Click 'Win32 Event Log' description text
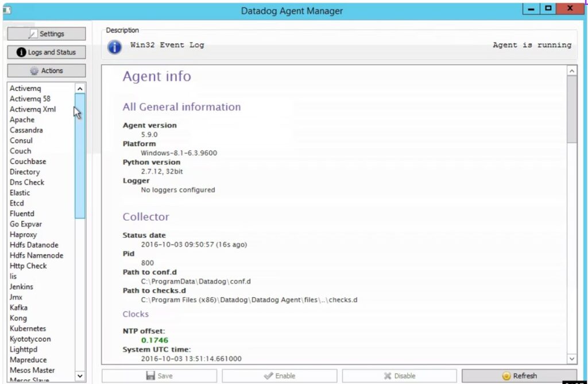588x384 pixels. (x=167, y=45)
